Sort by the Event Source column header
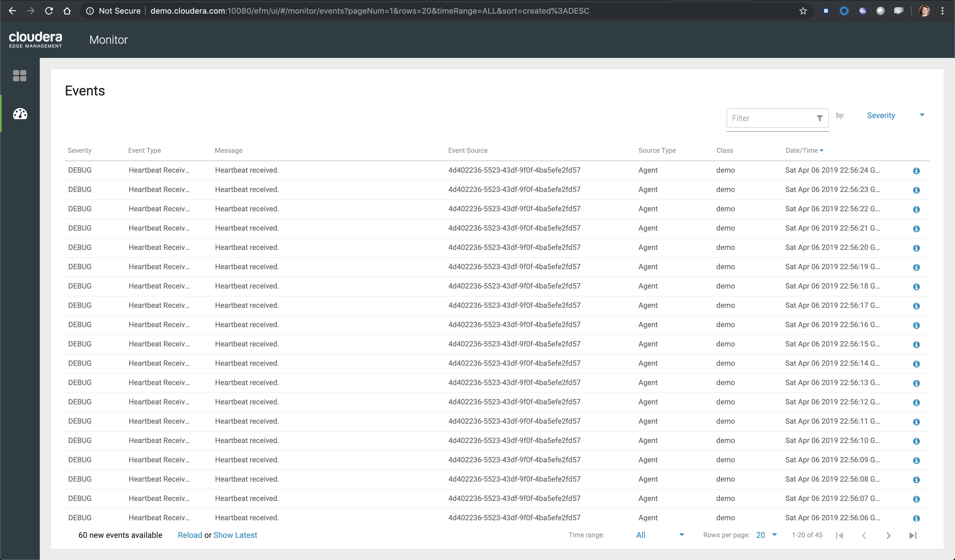 468,151
